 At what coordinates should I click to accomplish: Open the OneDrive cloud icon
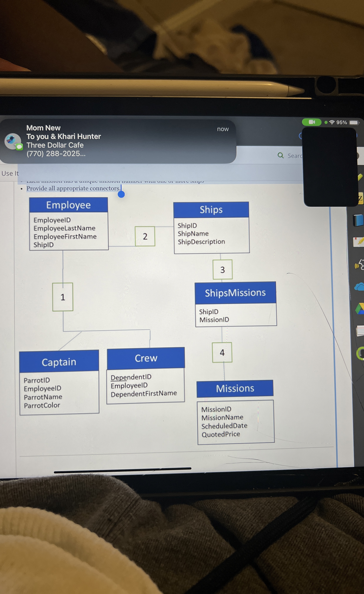[359, 287]
